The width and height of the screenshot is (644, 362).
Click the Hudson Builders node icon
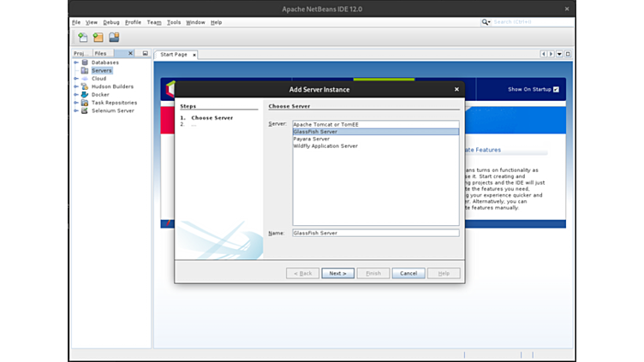[85, 86]
